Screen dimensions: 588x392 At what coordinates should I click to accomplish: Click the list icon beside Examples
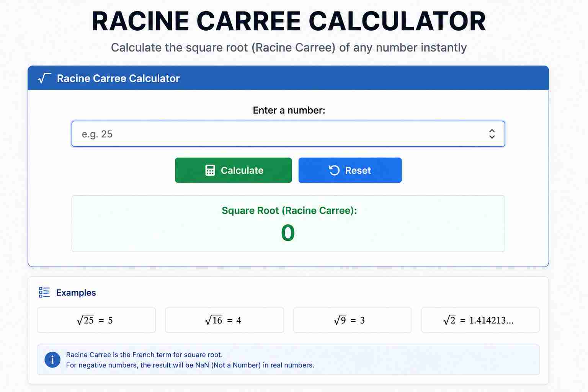44,292
